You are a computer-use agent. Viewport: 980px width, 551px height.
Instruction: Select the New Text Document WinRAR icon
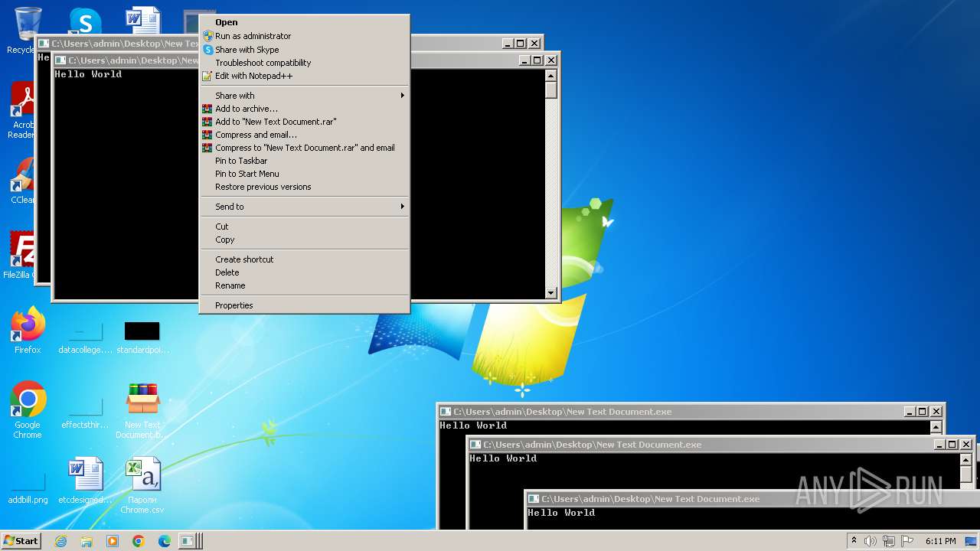142,410
